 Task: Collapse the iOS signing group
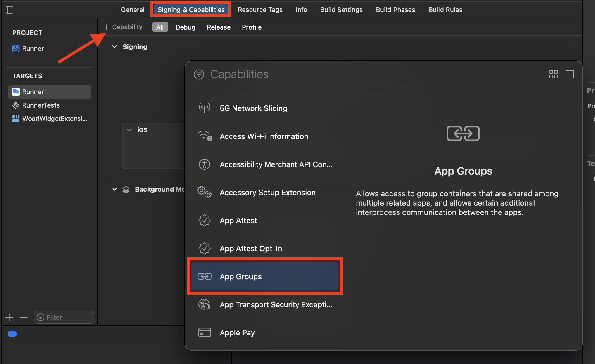coord(129,130)
